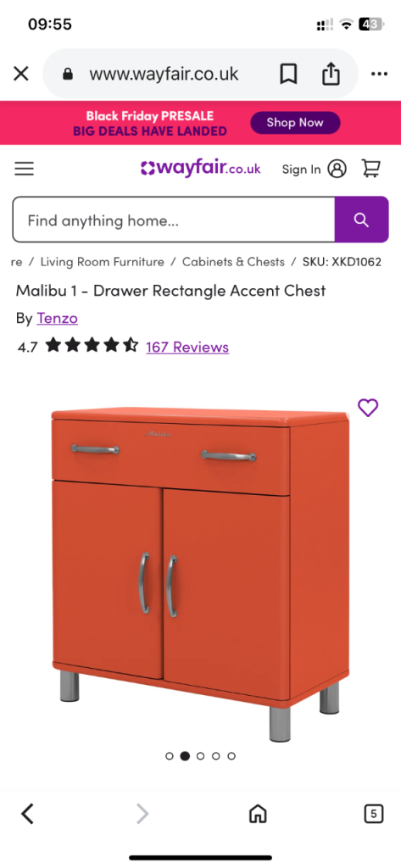Bookmark this page in the browser

click(x=288, y=74)
